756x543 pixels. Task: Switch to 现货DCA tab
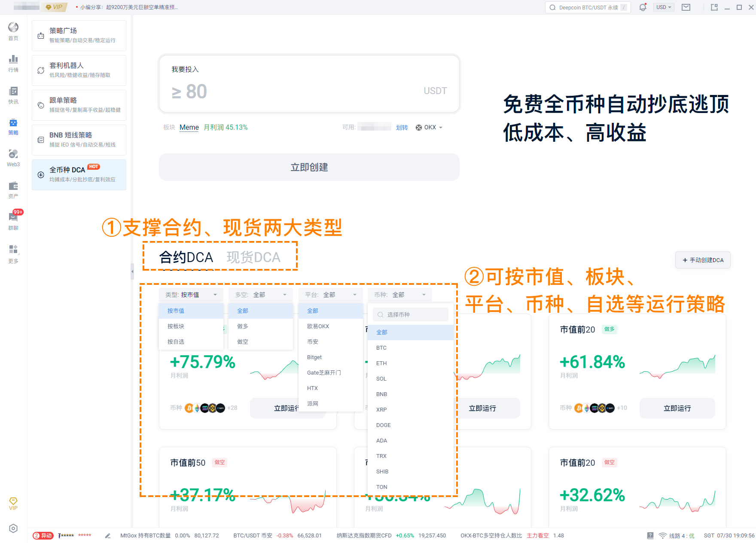click(x=253, y=257)
